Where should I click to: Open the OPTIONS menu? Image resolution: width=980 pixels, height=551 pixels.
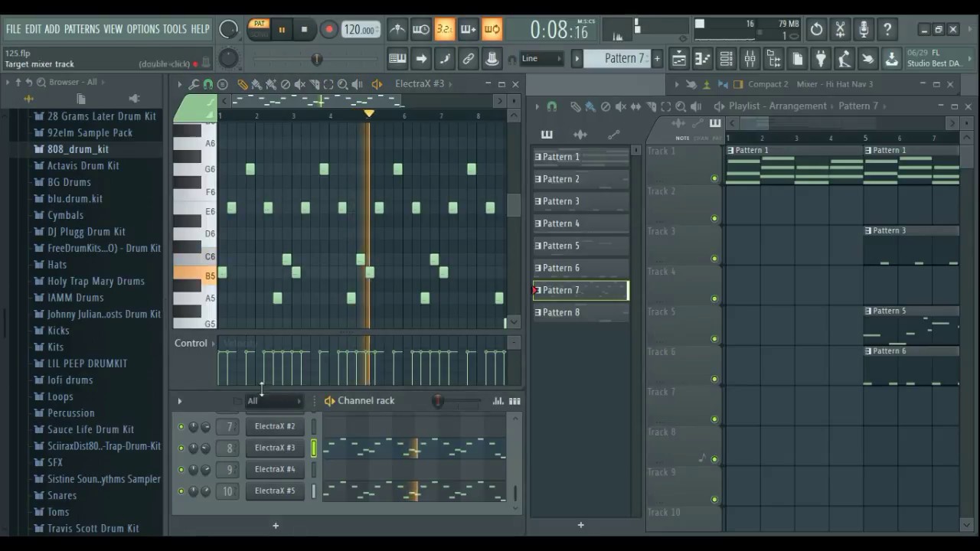click(x=143, y=29)
